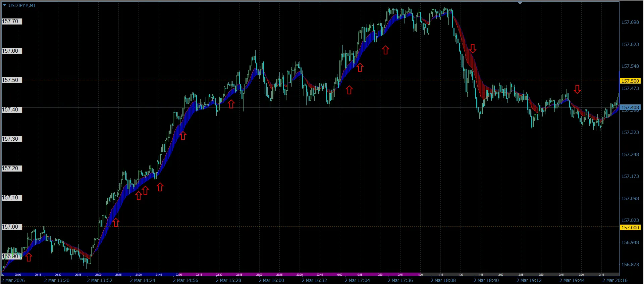644x284 pixels.
Task: Click the yellow 157.500 price level tag
Action: tap(630, 81)
